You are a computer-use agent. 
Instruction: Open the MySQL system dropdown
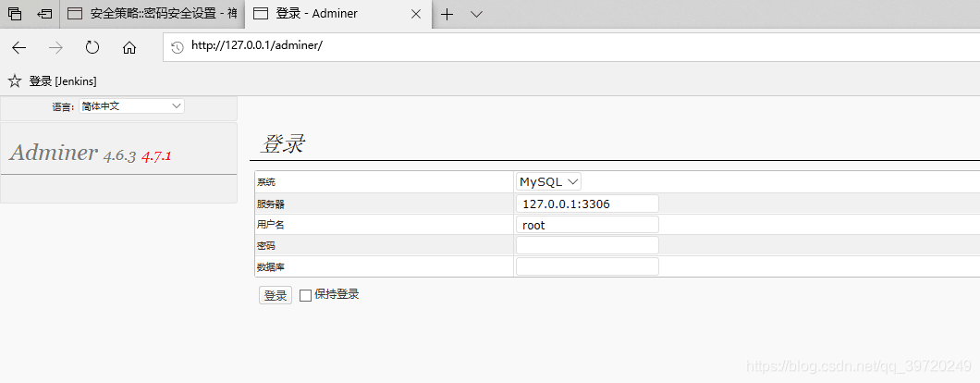(549, 181)
